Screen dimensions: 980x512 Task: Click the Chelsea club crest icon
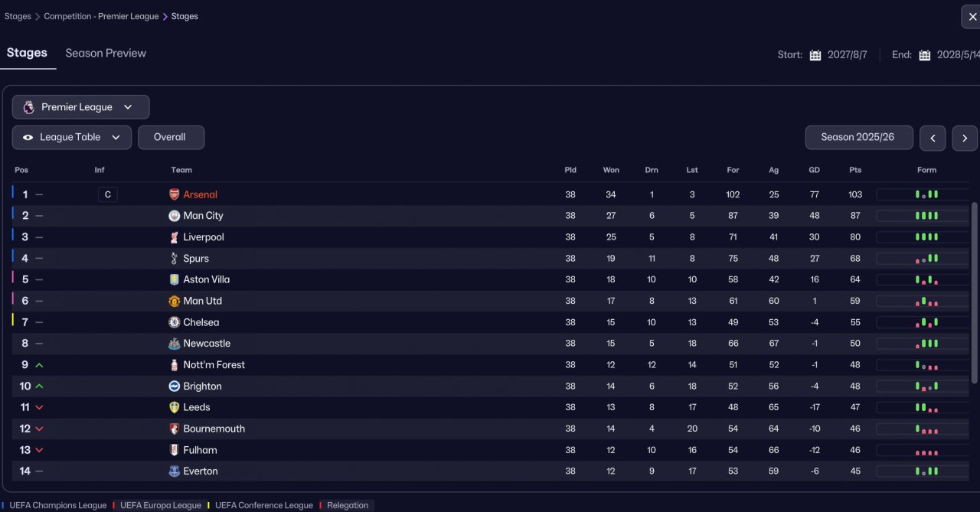[x=174, y=322]
